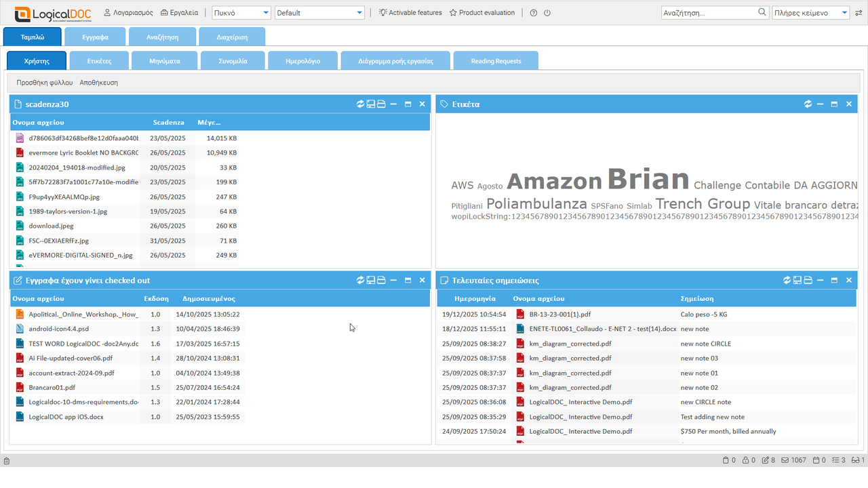Switch to the Αναζήτηση tab
Image resolution: width=868 pixels, height=488 pixels.
click(162, 36)
